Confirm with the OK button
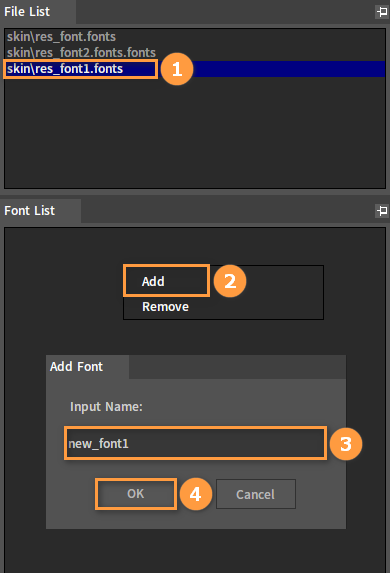390x573 pixels. click(x=136, y=494)
